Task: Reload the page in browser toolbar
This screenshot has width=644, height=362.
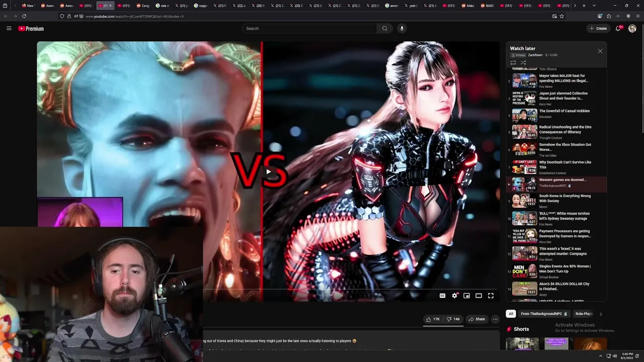Action: click(x=24, y=16)
